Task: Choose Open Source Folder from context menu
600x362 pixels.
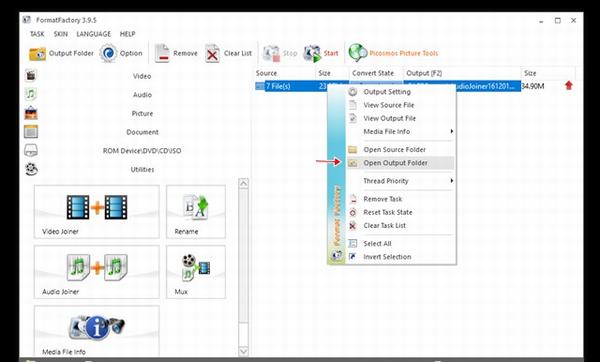Action: [401, 150]
